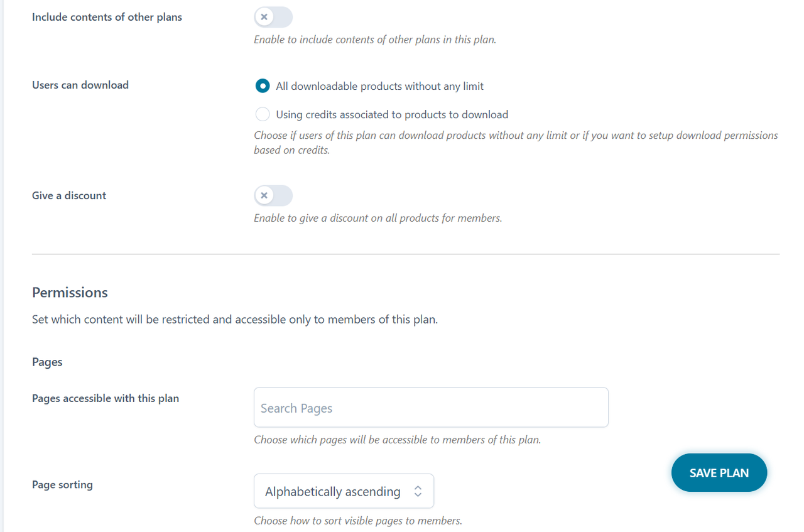This screenshot has height=532, width=804.
Task: Click the x icon in Give a discount toggle
Action: tap(264, 195)
